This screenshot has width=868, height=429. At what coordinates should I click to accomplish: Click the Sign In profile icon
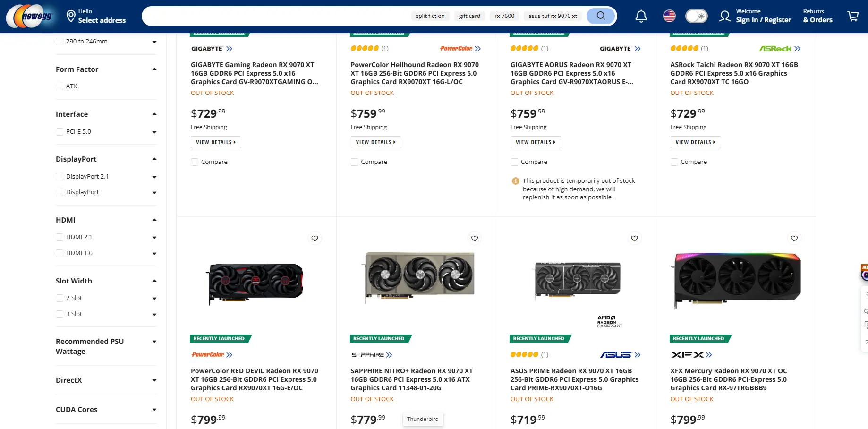(x=724, y=16)
